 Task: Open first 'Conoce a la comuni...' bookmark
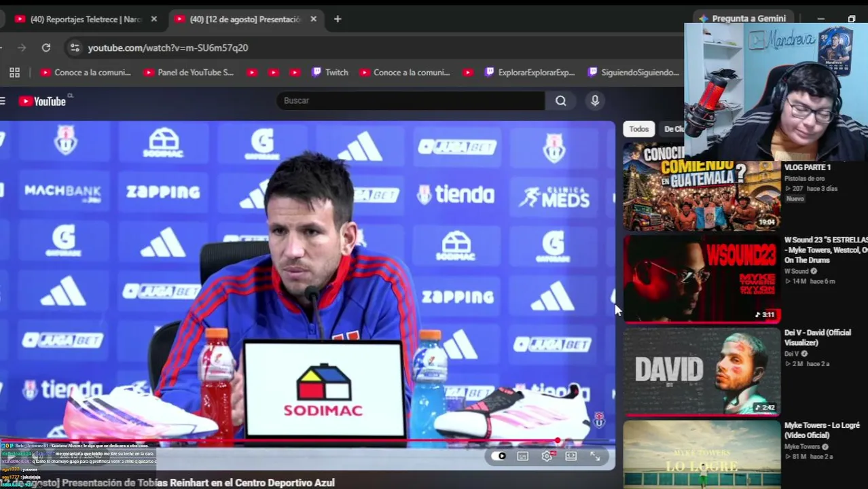85,72
